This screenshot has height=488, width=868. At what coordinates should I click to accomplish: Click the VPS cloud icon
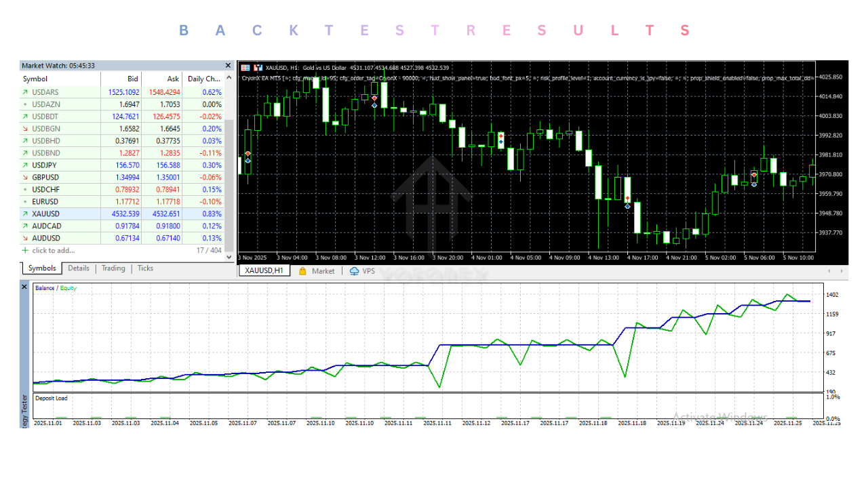pyautogui.click(x=354, y=271)
